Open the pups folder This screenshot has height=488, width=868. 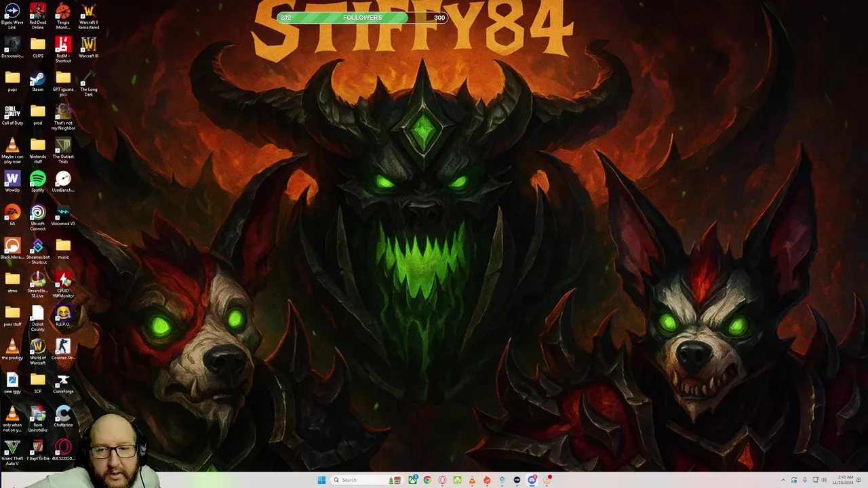pos(12,81)
